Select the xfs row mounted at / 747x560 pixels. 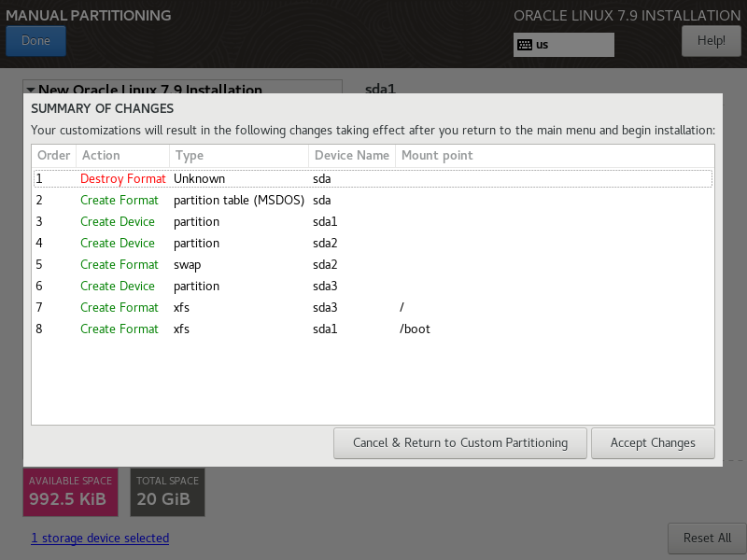tap(373, 307)
